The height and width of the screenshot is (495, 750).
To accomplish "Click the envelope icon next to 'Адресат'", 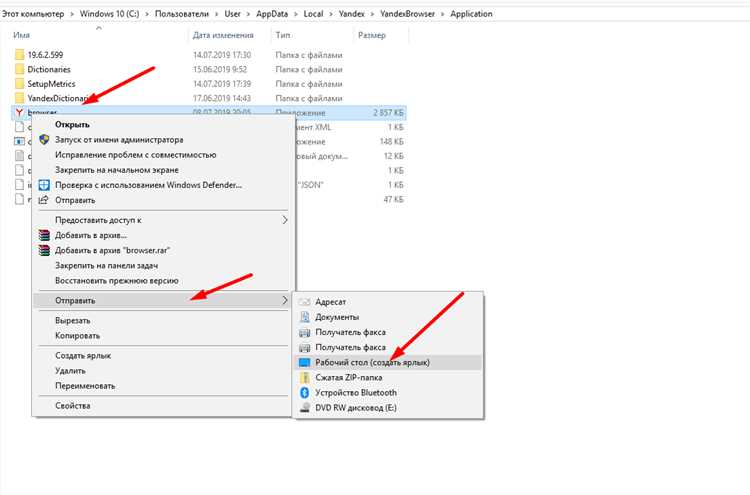I will (x=306, y=302).
